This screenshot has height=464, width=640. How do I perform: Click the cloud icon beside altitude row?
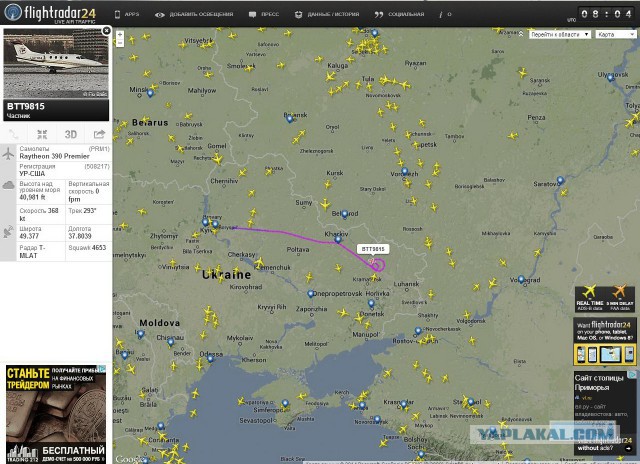click(8, 186)
